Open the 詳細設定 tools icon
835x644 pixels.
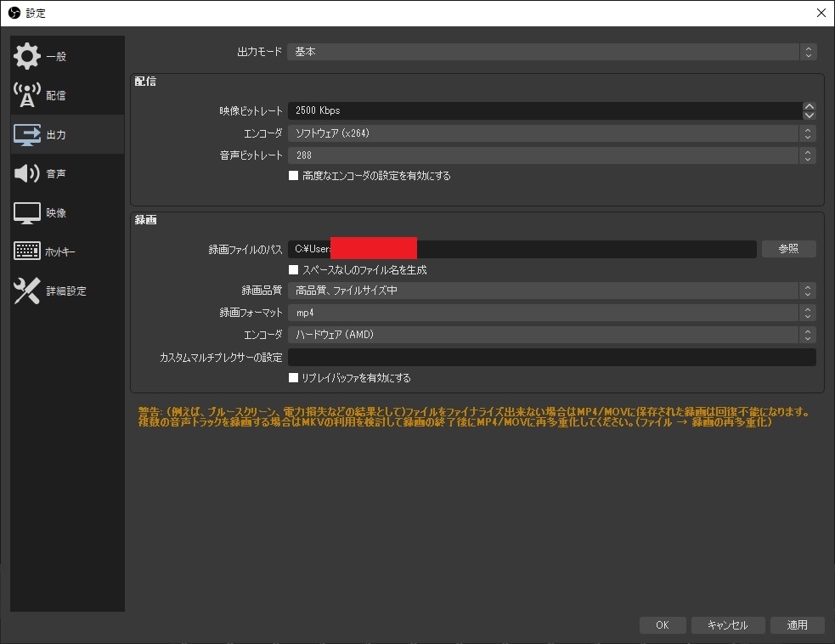coord(26,291)
